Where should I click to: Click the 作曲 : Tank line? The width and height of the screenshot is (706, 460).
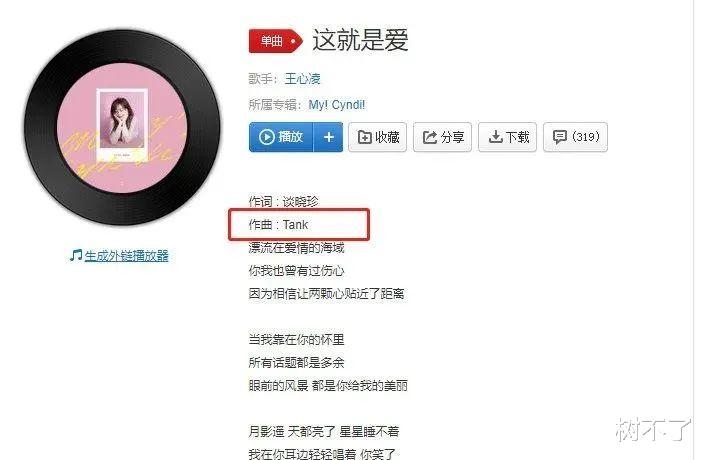278,224
